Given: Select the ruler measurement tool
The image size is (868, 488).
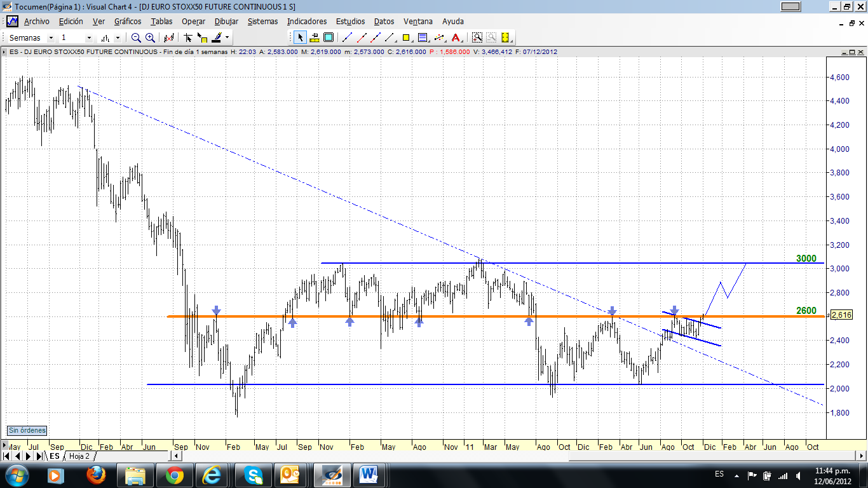Looking at the screenshot, I should click(314, 37).
